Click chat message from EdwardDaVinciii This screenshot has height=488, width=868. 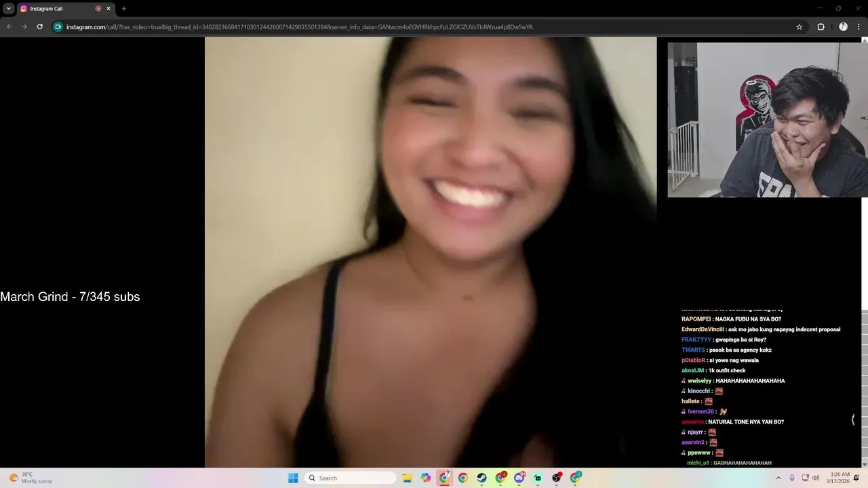pos(761,329)
